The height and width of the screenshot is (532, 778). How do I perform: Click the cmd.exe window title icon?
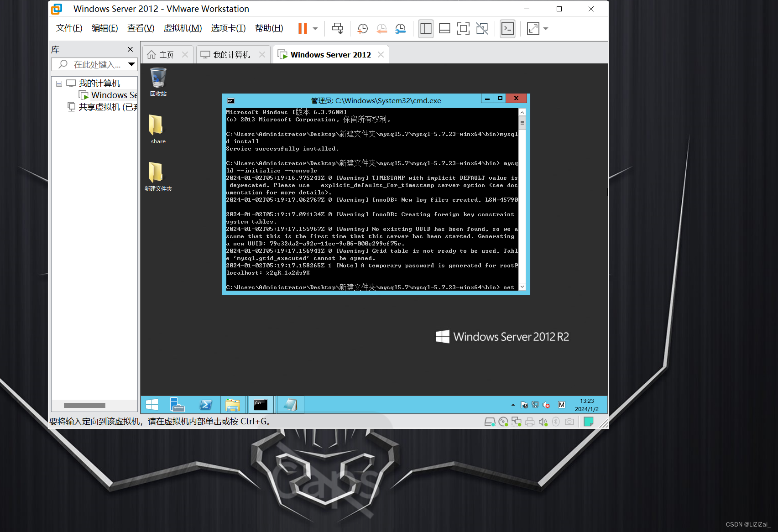[231, 101]
